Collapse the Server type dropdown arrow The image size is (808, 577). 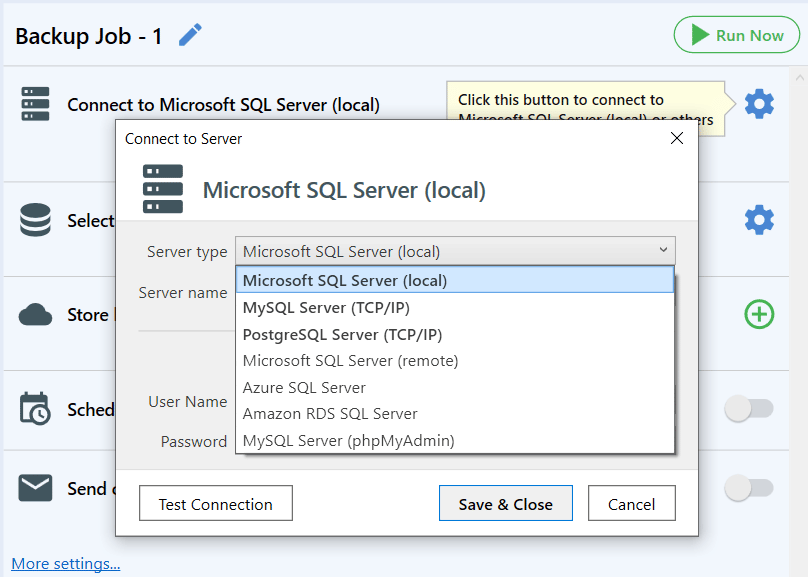663,250
